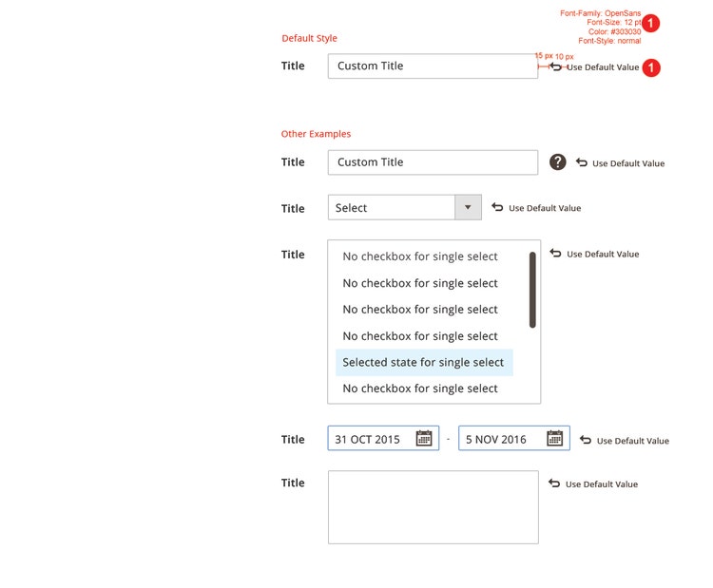This screenshot has width=713, height=588.
Task: Expand the Select dropdown arrow
Action: 468,208
